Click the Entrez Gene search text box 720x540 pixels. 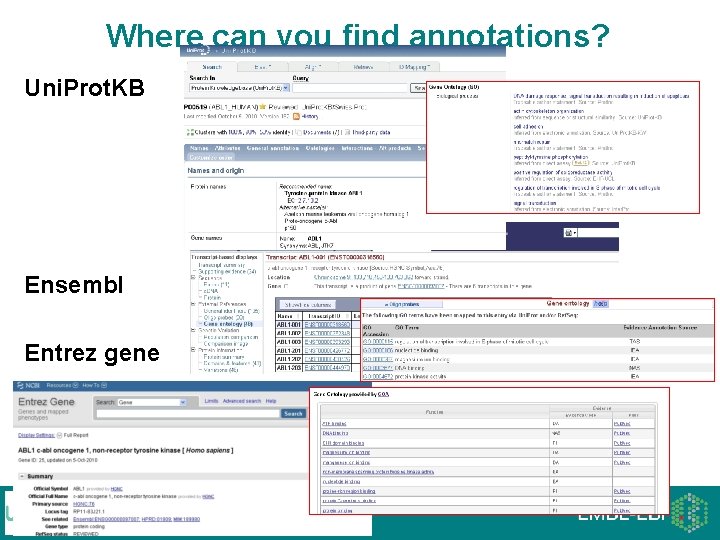click(188, 414)
